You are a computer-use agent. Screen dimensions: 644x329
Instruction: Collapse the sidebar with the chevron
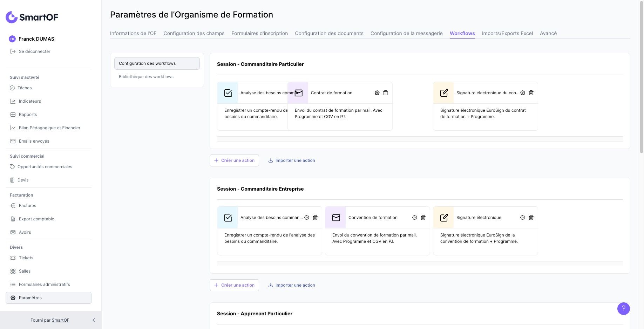[94, 320]
